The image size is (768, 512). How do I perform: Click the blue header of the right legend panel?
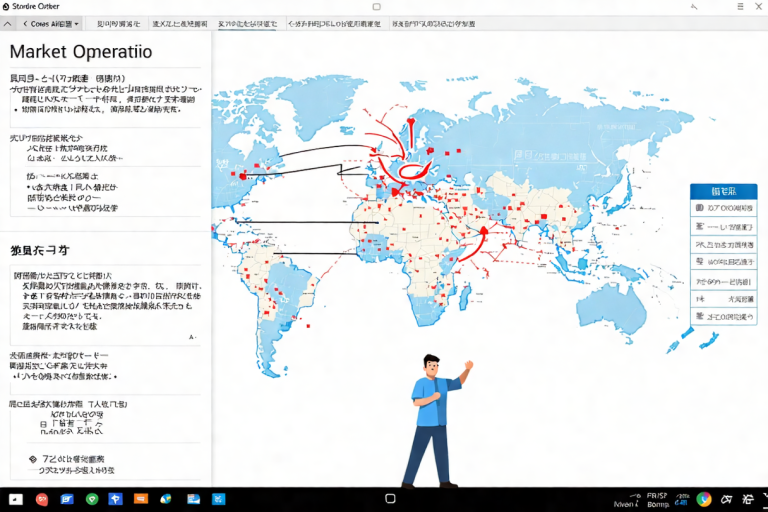point(723,192)
